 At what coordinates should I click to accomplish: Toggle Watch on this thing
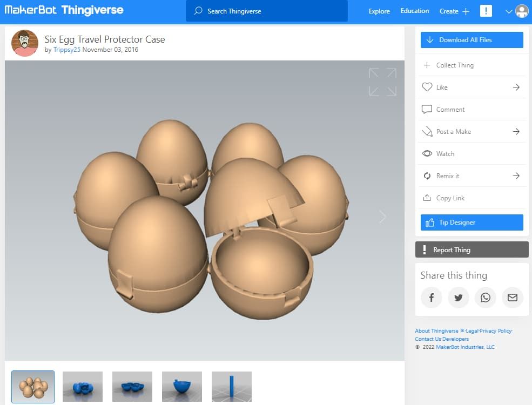(x=427, y=154)
